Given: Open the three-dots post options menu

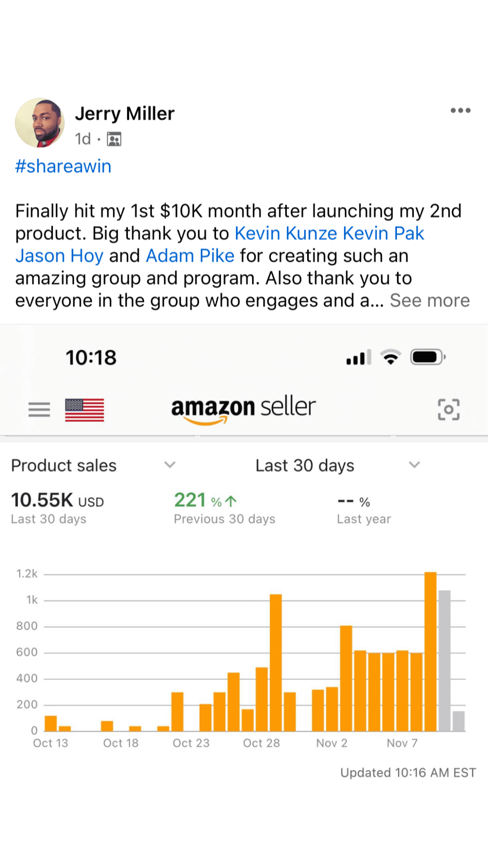Looking at the screenshot, I should point(460,111).
